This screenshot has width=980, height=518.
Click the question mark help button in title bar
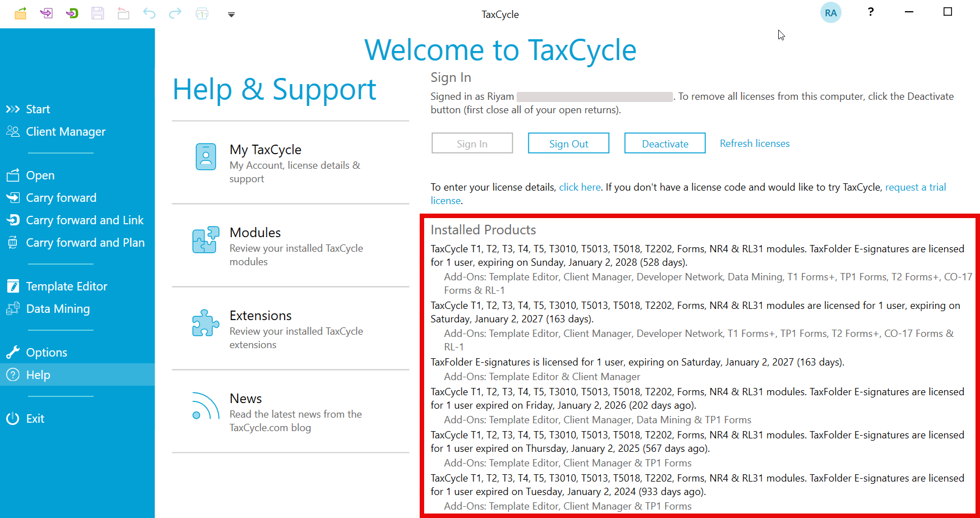click(870, 12)
